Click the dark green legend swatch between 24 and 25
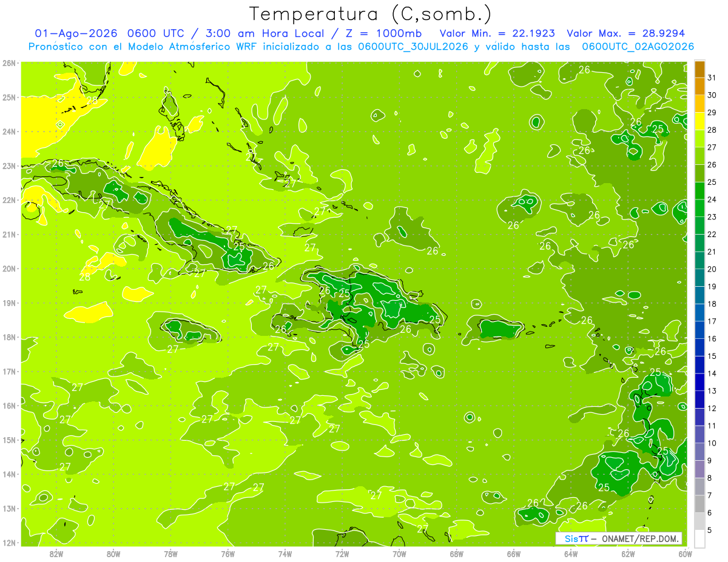This screenshot has width=728, height=562. [699, 191]
